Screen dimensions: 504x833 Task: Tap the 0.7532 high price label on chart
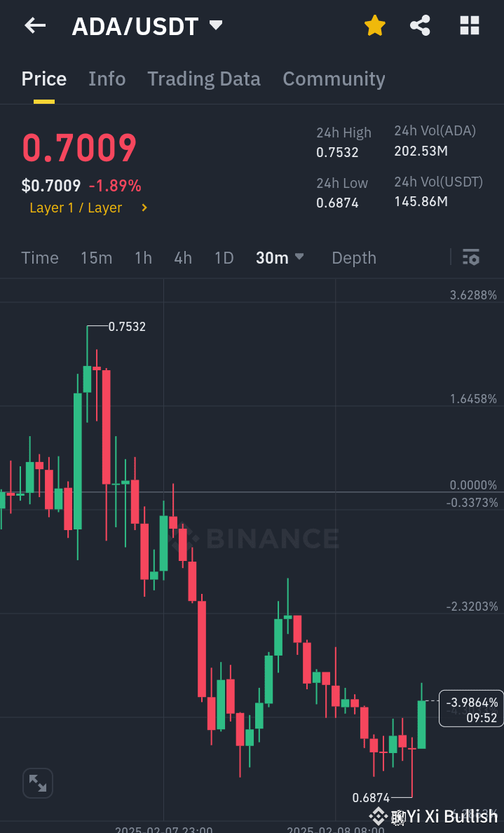[128, 326]
